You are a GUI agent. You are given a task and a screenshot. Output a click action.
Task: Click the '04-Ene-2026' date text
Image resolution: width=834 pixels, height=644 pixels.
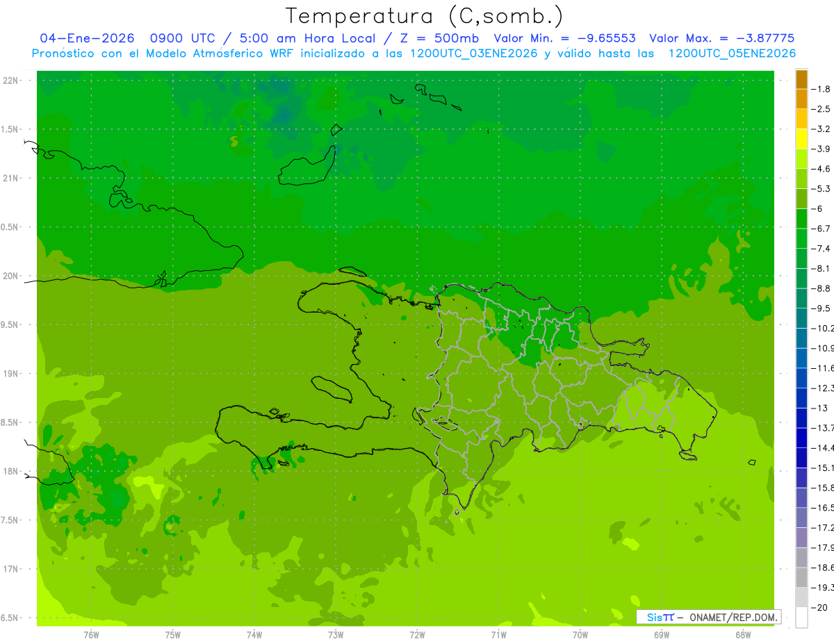(86, 38)
